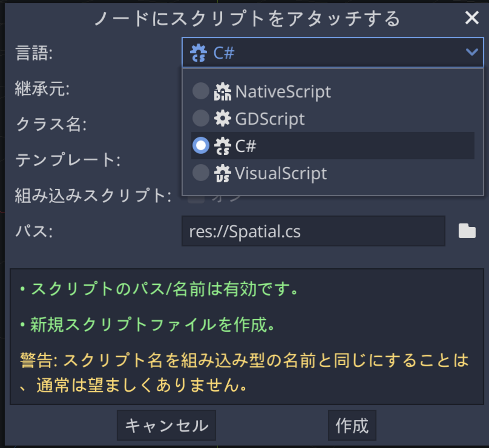
Task: Click the C# icon in language field
Action: coord(198,53)
